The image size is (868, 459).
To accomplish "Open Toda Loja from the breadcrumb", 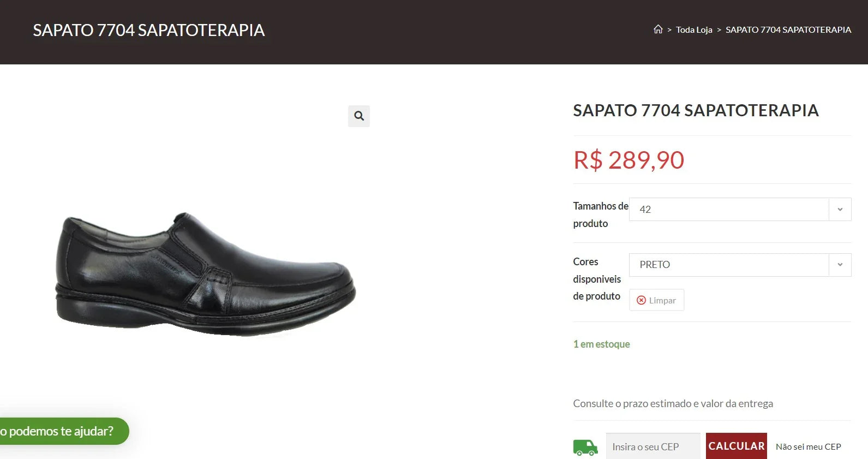I will (x=693, y=29).
